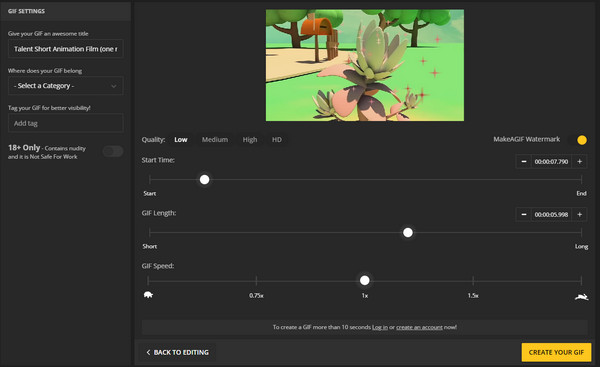This screenshot has height=367, width=600.
Task: Decrease Start Time with minus button
Action: coord(524,161)
